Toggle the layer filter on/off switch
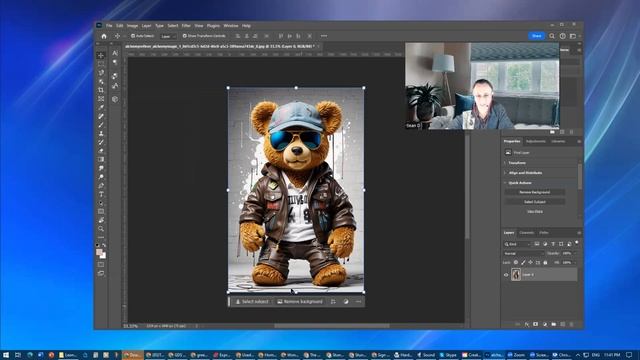 (x=576, y=243)
